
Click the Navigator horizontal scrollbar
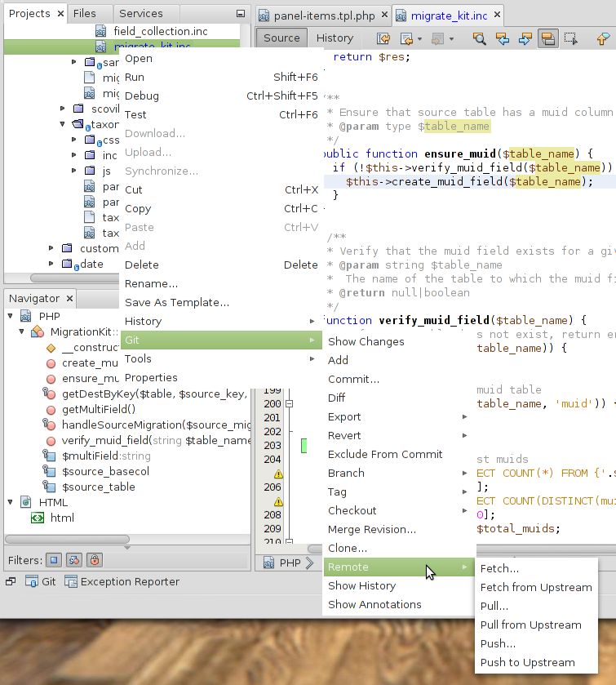point(67,539)
